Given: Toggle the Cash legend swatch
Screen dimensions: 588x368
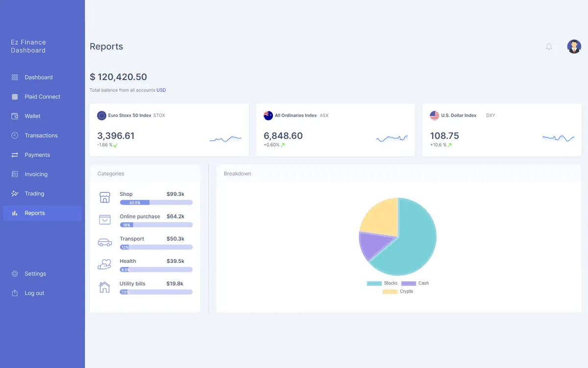Looking at the screenshot, I should point(409,284).
